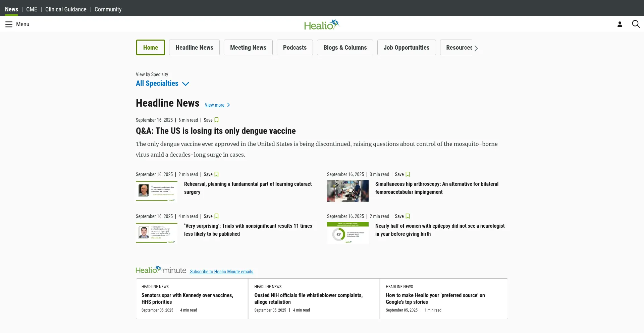Click Subscribe to Healio Minute emails
Image resolution: width=644 pixels, height=333 pixels.
(x=221, y=272)
